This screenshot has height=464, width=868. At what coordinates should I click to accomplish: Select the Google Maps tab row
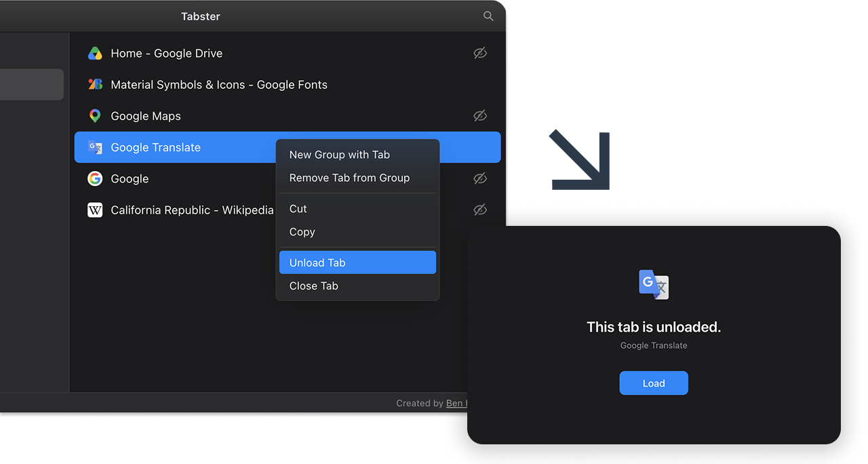pyautogui.click(x=288, y=116)
